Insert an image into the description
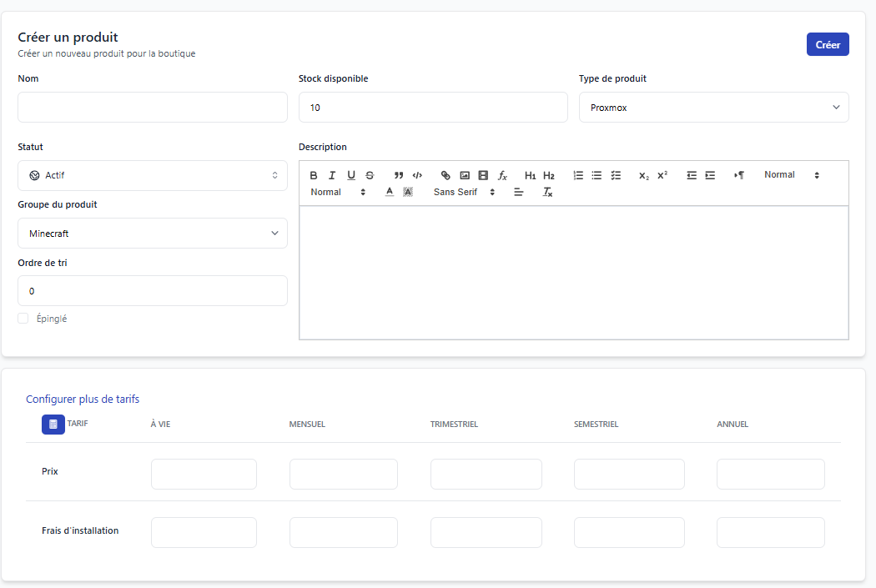The image size is (876, 588). [x=465, y=175]
